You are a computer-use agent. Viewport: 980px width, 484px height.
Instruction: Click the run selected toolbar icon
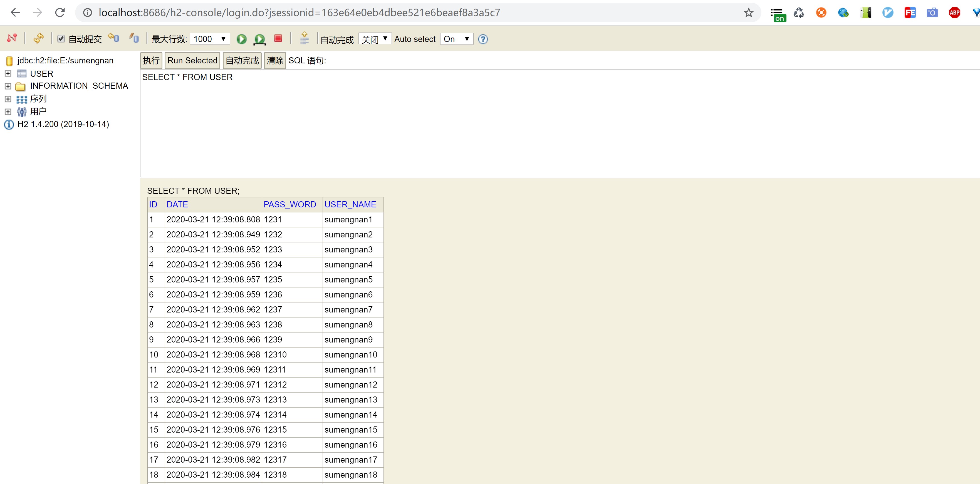click(259, 39)
